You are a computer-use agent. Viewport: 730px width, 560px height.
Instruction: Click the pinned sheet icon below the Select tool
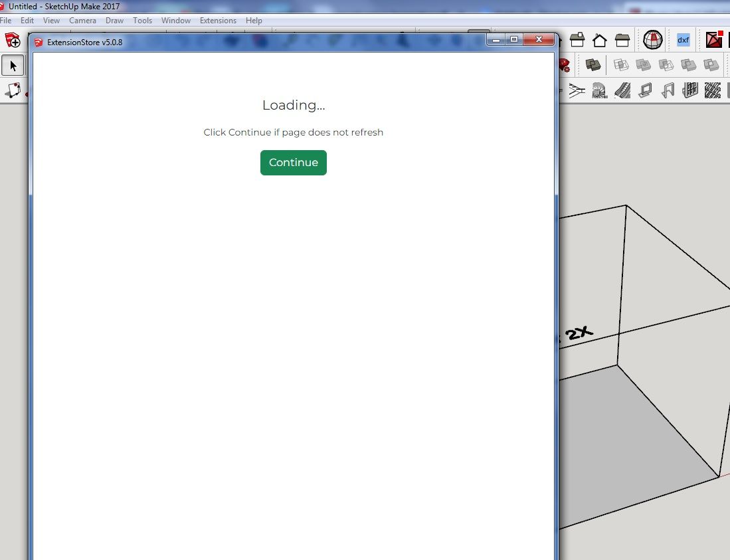point(13,90)
